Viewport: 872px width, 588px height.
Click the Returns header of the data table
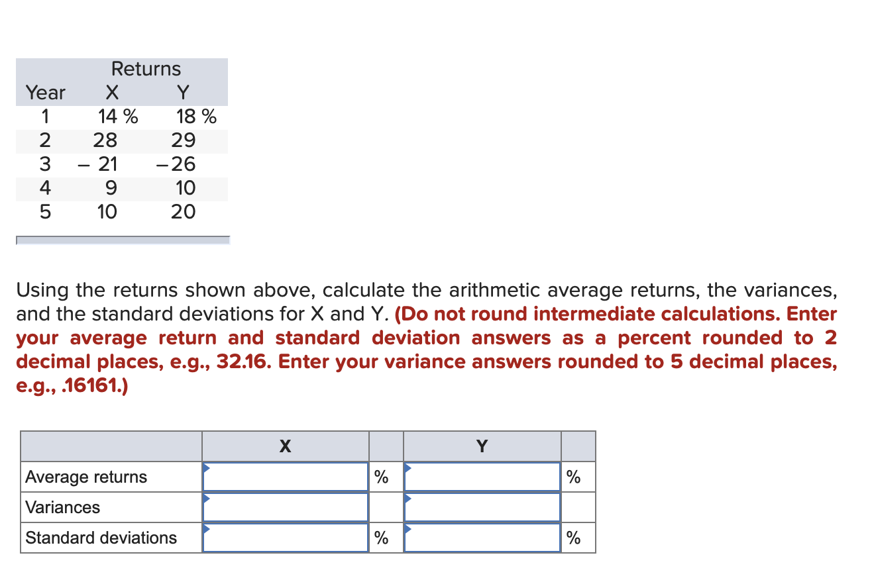coord(146,68)
